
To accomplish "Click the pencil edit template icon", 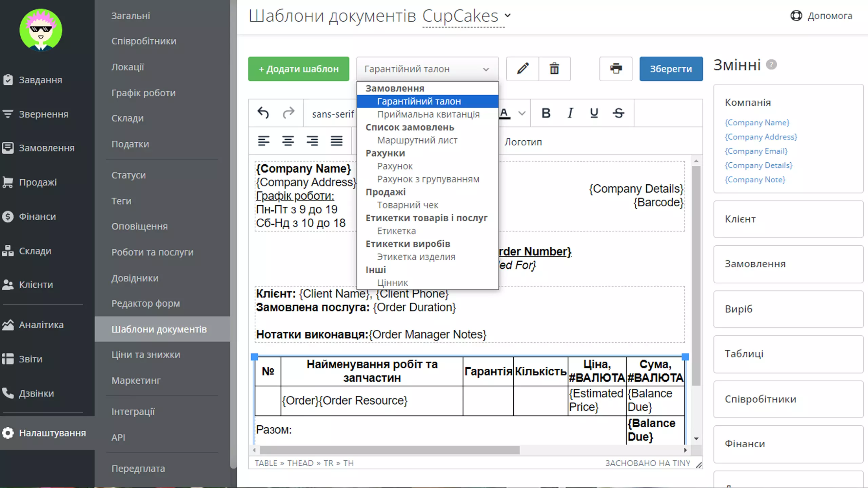I will pyautogui.click(x=522, y=69).
